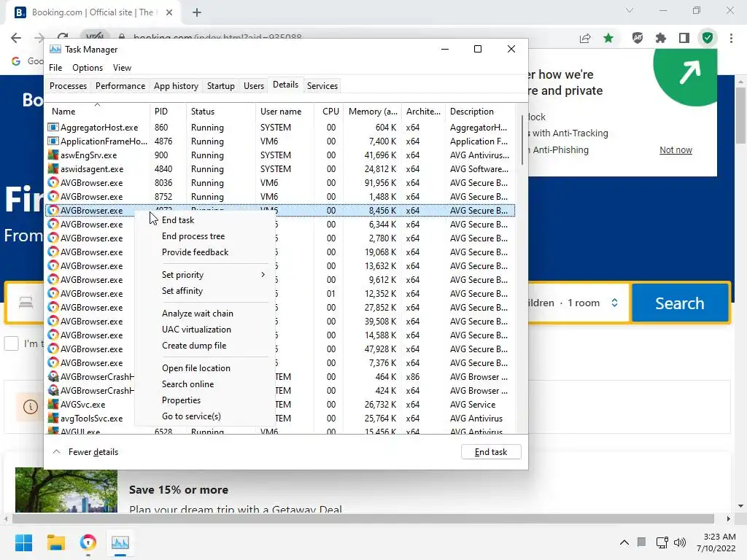Image resolution: width=747 pixels, height=560 pixels.
Task: Click the volume speaker icon in tray
Action: 680,542
